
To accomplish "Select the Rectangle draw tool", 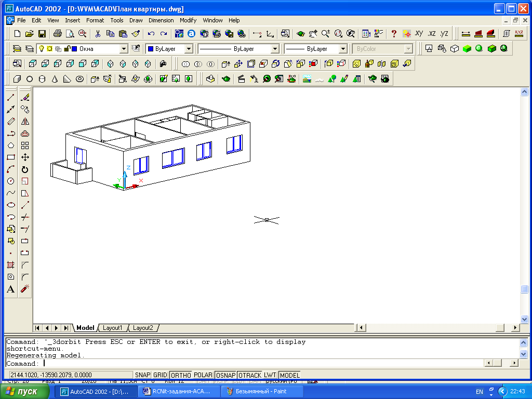I will [10, 157].
